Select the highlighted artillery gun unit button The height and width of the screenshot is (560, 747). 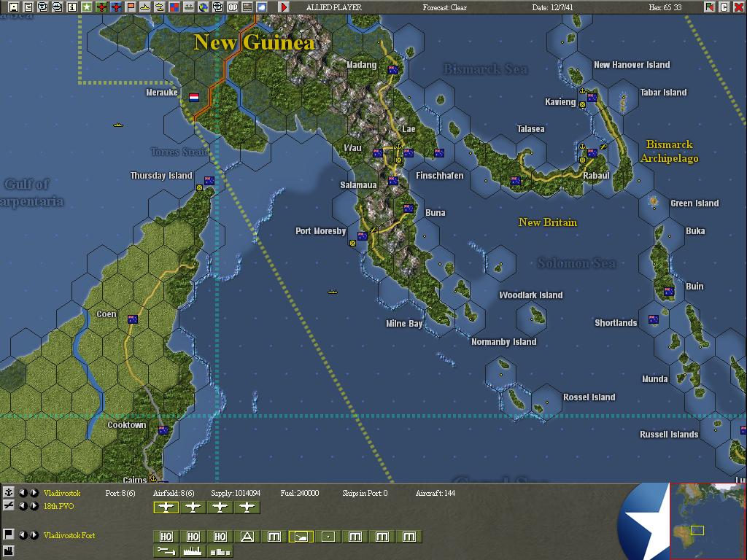click(x=301, y=537)
